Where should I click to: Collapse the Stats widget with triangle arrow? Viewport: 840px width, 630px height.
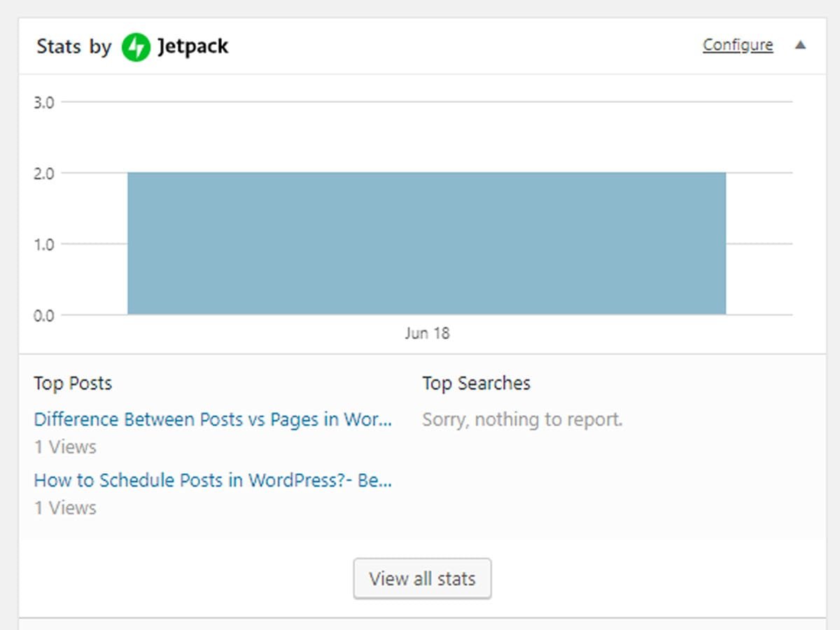tap(801, 45)
